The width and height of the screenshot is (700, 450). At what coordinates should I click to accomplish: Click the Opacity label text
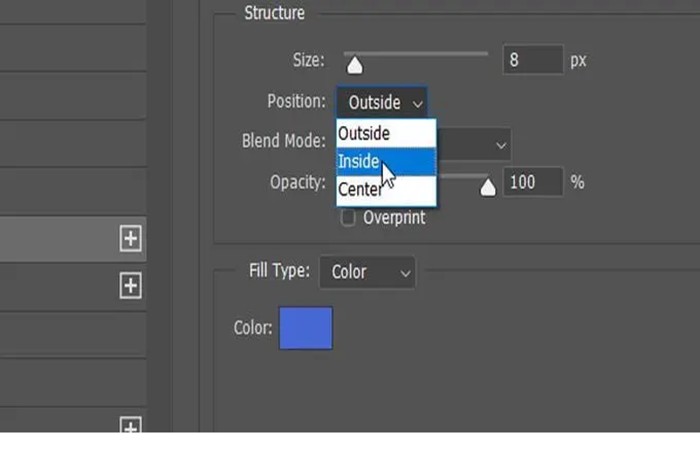[x=297, y=182]
